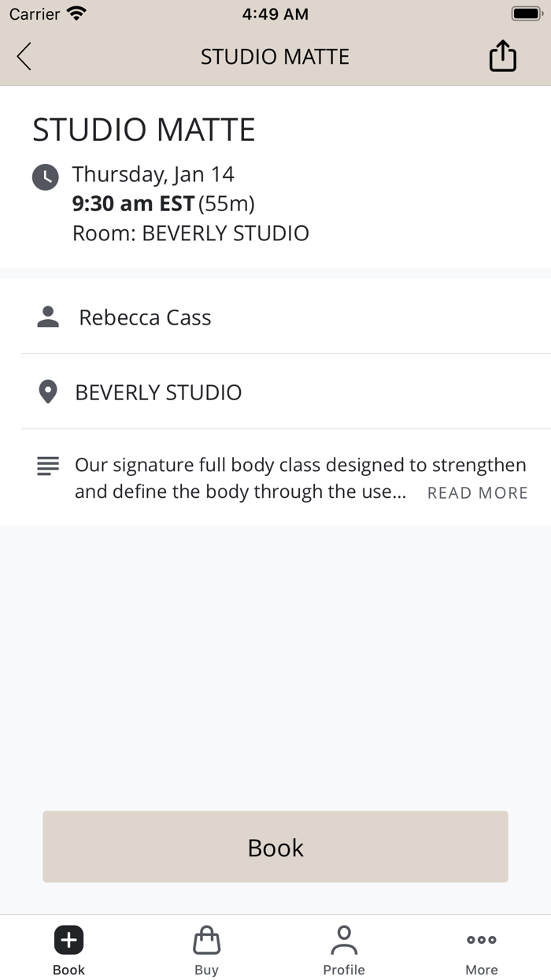Open the Profile person icon

(344, 939)
